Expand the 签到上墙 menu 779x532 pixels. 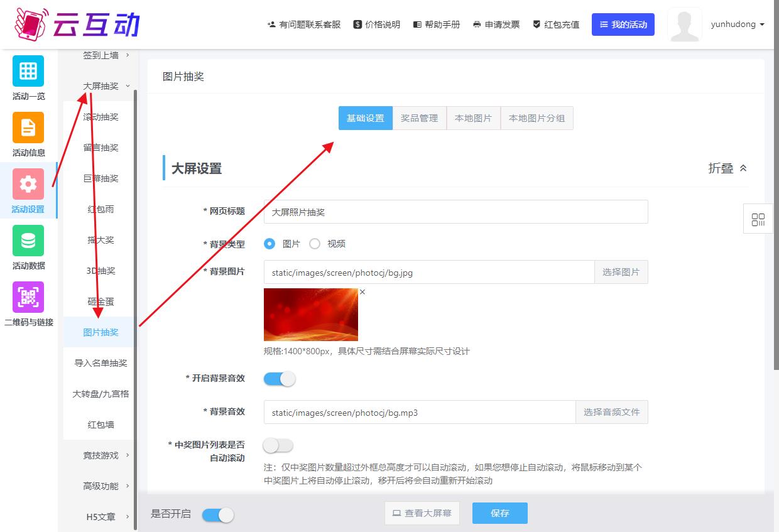coord(100,55)
